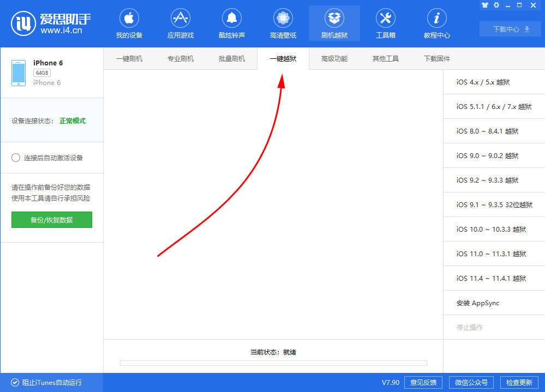Click 检查更新 to check for updates
545x392 pixels.
coord(519,382)
